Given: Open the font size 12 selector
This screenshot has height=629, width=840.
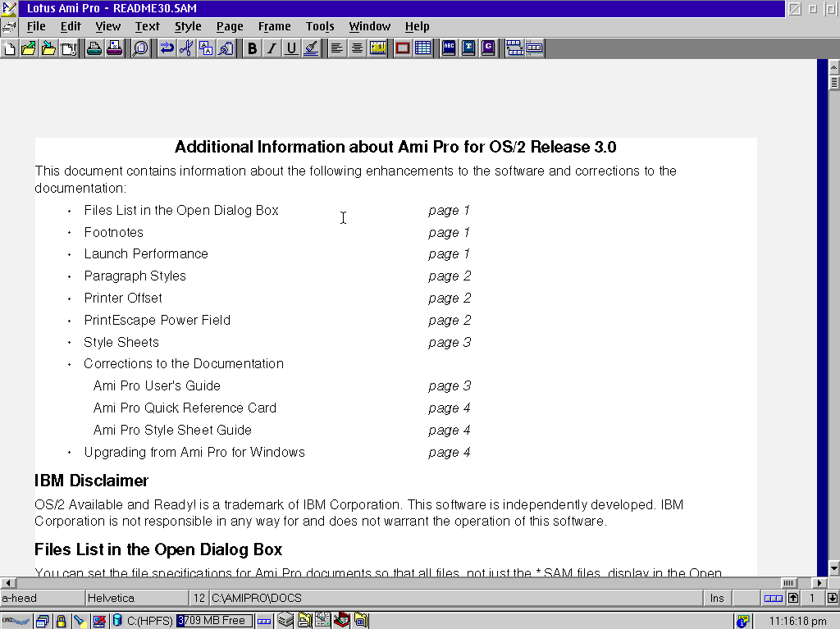Looking at the screenshot, I should (199, 598).
